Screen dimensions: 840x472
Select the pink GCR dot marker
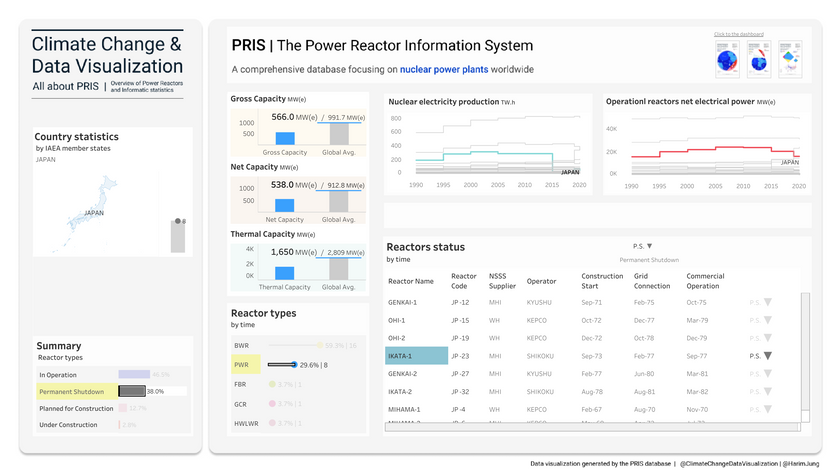pyautogui.click(x=272, y=403)
